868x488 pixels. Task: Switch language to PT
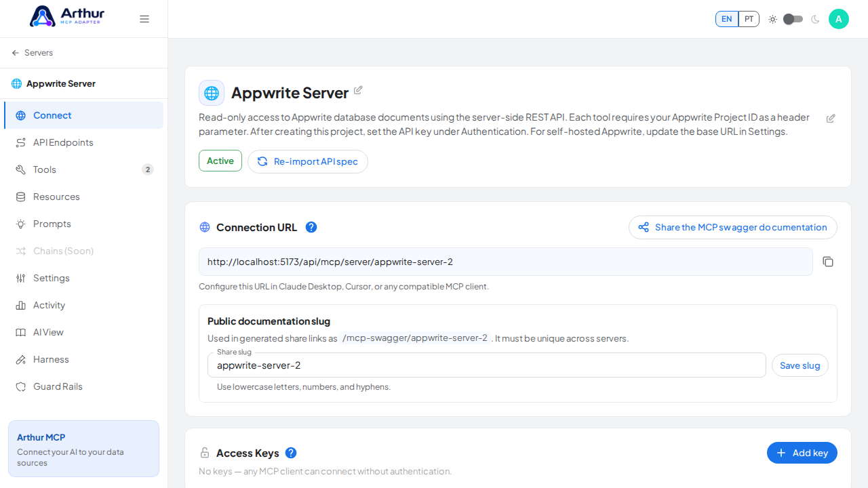(749, 19)
